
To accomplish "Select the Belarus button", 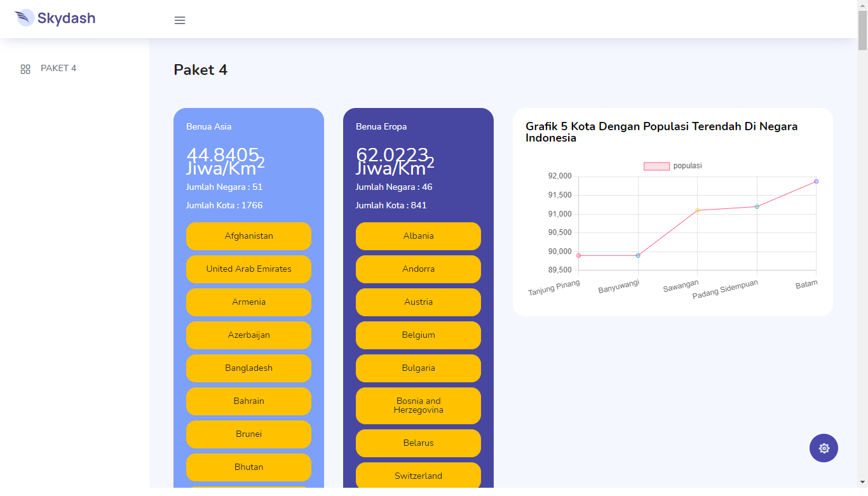I will tap(418, 443).
